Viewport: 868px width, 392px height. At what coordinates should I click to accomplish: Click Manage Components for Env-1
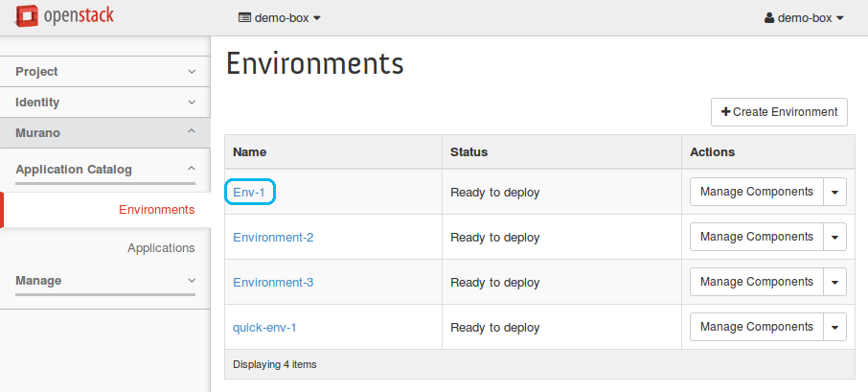point(756,192)
